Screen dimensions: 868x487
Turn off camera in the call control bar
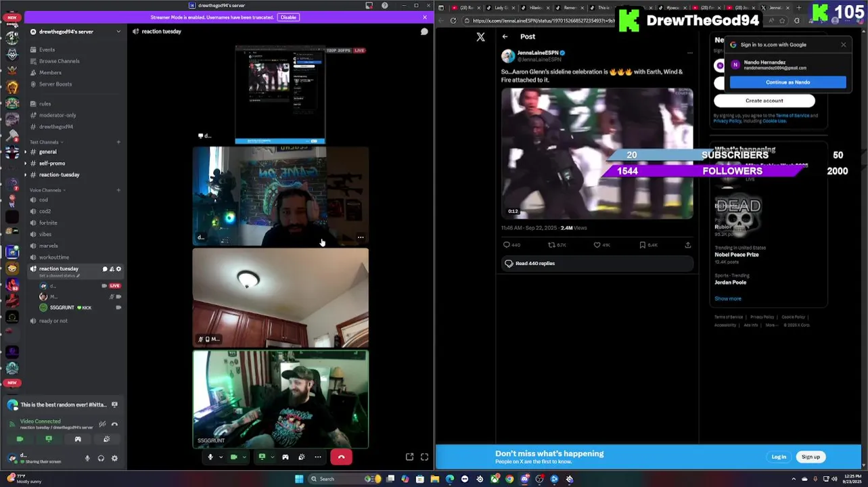(234, 457)
